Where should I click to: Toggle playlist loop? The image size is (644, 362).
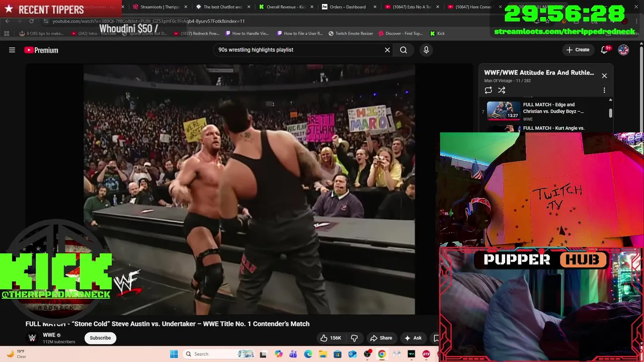pyautogui.click(x=488, y=90)
